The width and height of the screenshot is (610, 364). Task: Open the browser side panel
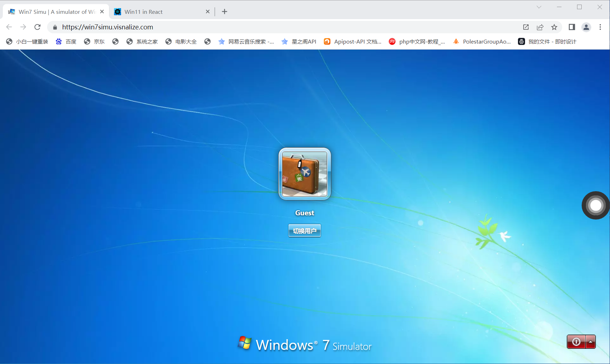click(572, 27)
